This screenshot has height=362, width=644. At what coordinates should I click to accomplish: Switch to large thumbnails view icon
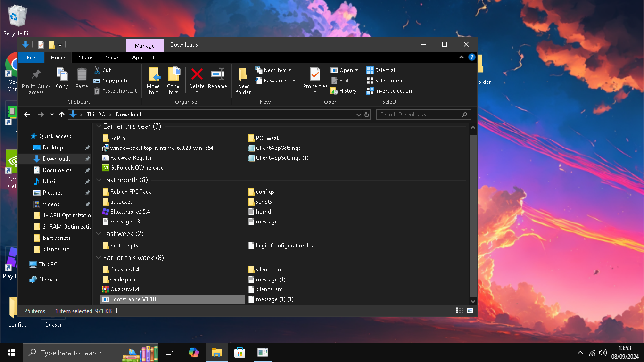coord(470,311)
